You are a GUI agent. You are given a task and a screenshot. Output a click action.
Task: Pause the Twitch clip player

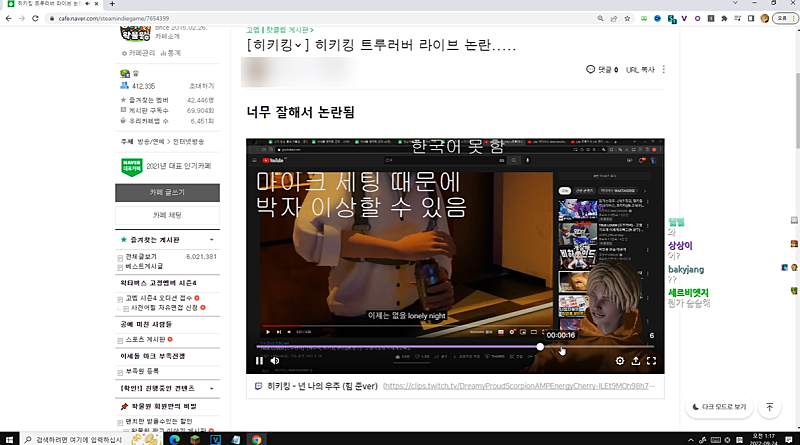pyautogui.click(x=259, y=361)
